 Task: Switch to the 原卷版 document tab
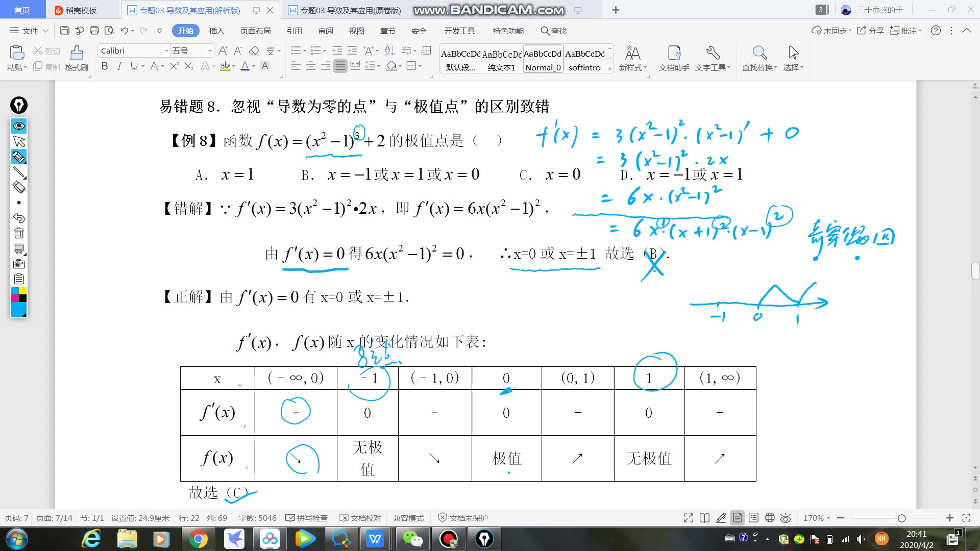[x=350, y=10]
